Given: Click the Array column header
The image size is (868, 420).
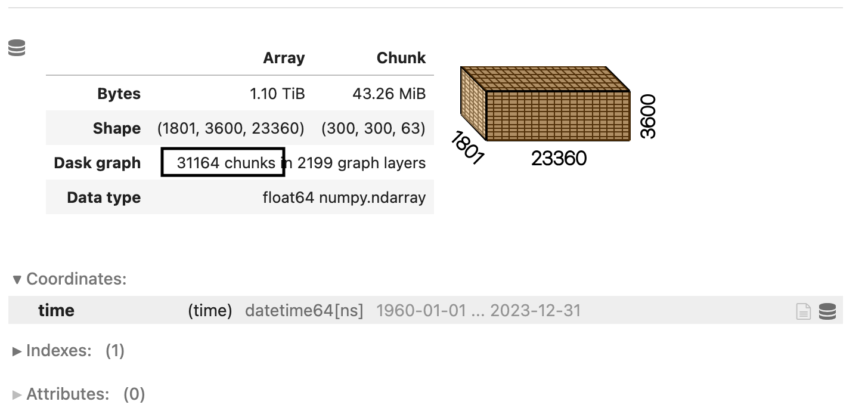Looking at the screenshot, I should click(x=284, y=58).
